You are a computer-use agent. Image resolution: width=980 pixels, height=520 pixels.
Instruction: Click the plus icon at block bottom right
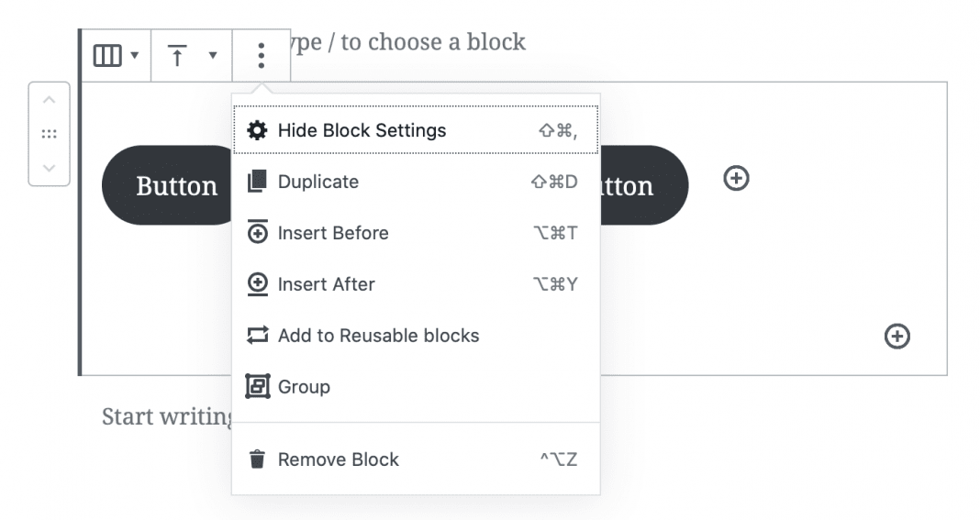[896, 337]
